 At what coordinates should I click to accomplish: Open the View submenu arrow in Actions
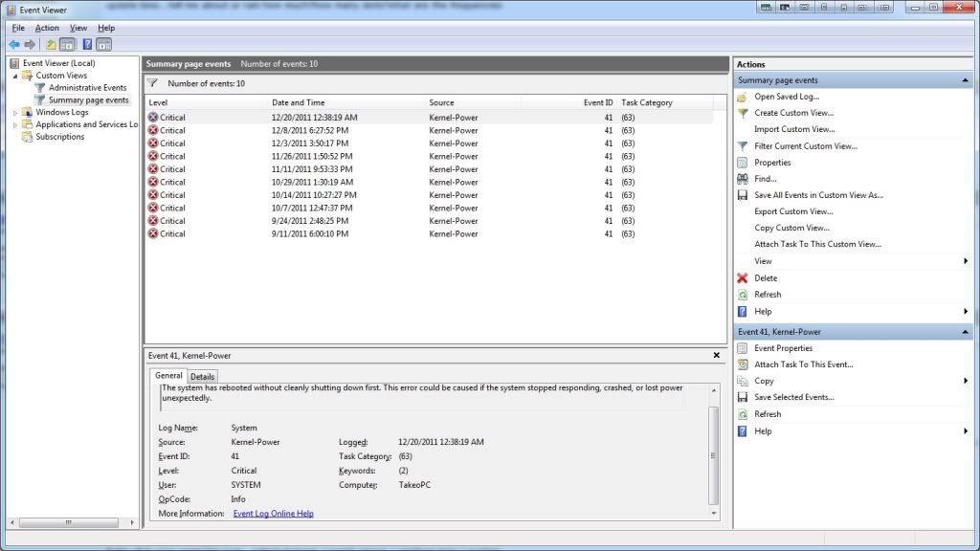click(966, 261)
